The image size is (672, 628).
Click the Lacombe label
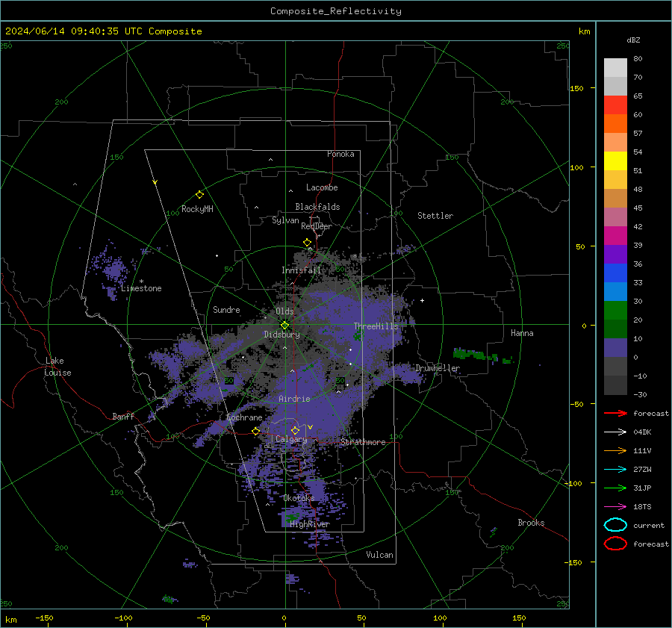322,187
